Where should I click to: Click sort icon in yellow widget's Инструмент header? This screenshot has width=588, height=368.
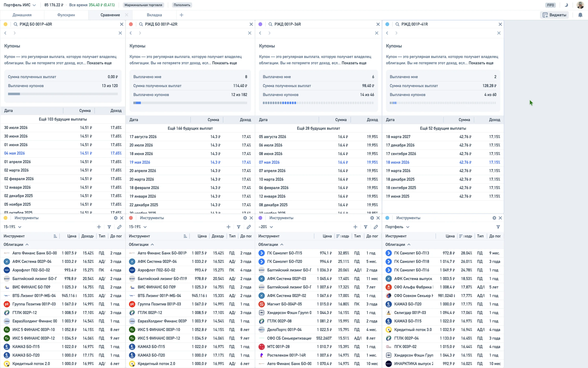(x=55, y=236)
